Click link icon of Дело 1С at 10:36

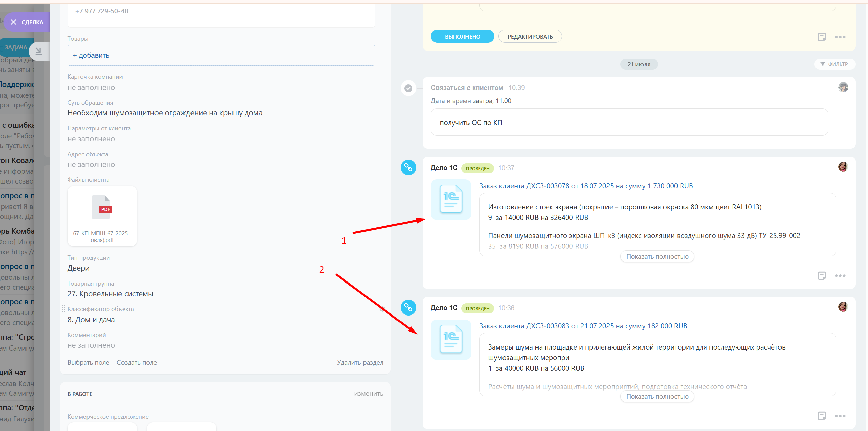coord(408,308)
